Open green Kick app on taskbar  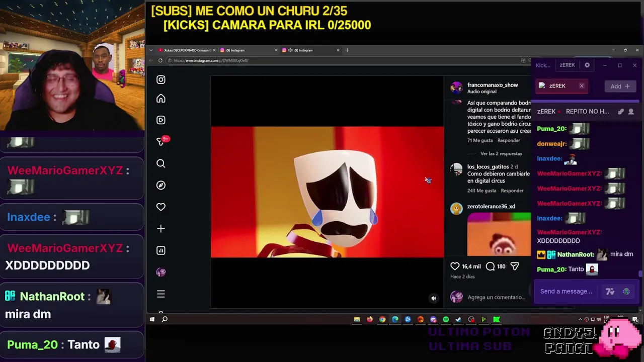click(497, 319)
